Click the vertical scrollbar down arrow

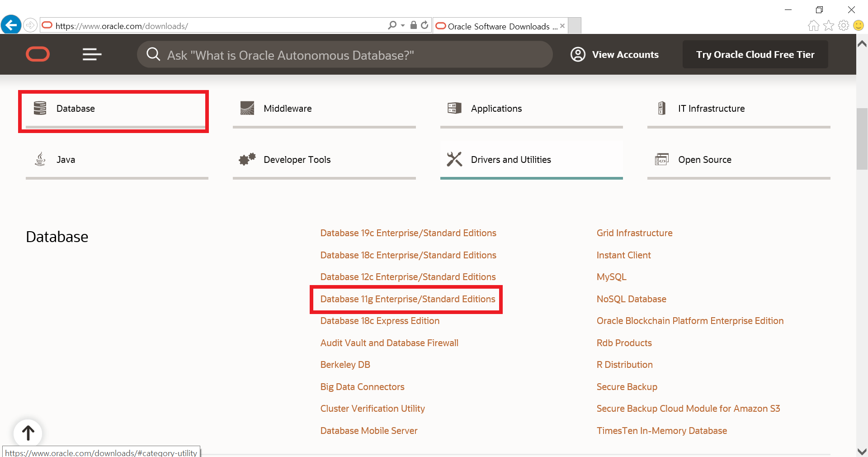pos(862,451)
